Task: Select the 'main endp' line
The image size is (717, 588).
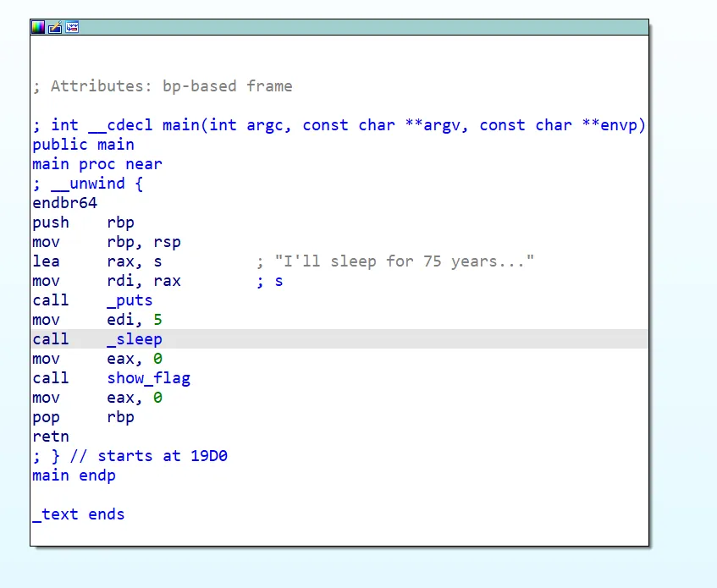Action: 74,475
